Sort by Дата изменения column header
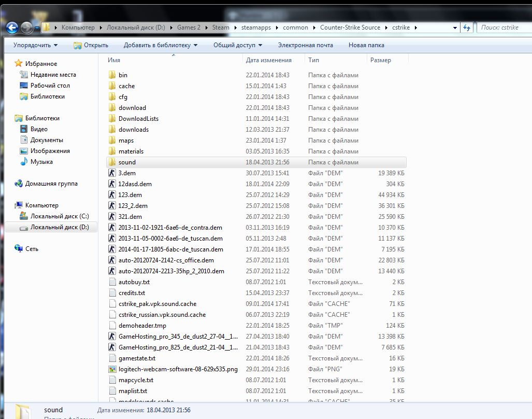The image size is (532, 419). click(274, 60)
